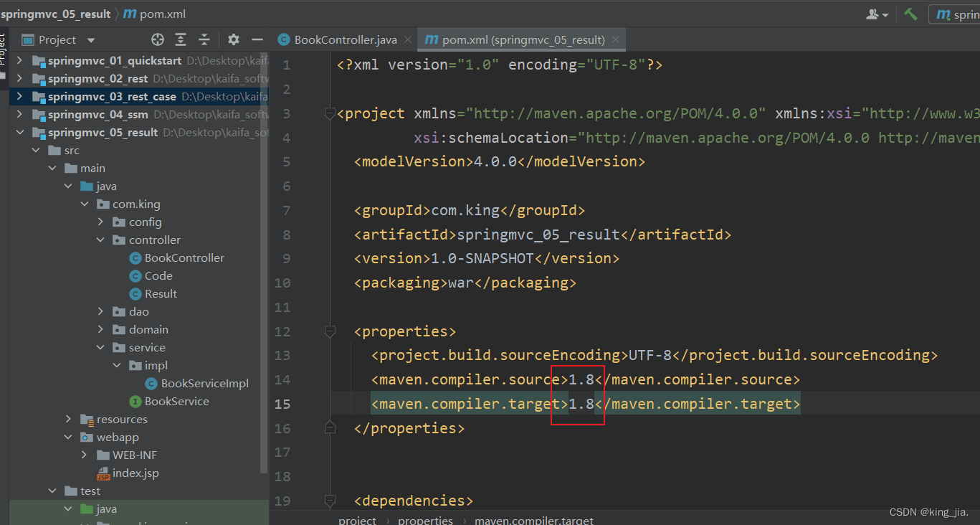Open Project panel settings gear

pyautogui.click(x=234, y=39)
